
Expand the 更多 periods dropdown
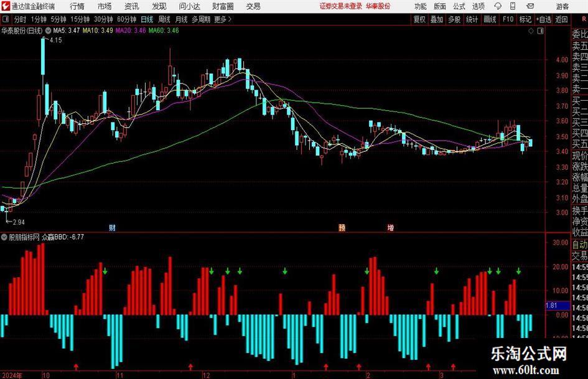pos(223,19)
